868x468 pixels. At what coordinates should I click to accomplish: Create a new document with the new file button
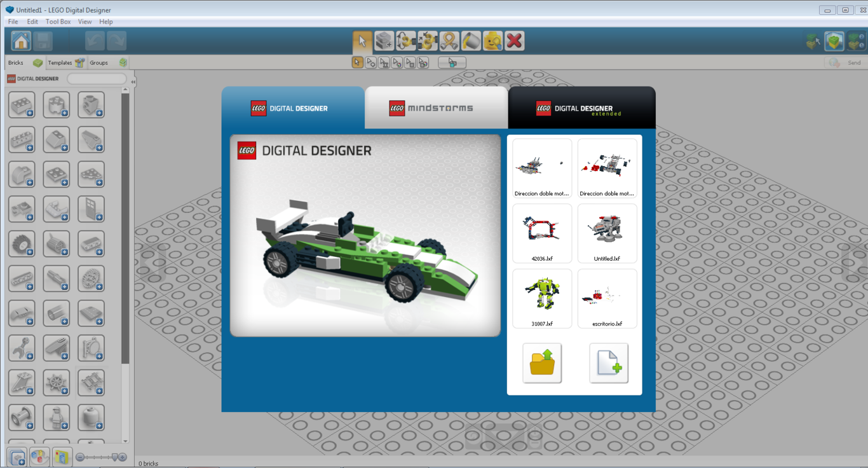click(x=608, y=364)
